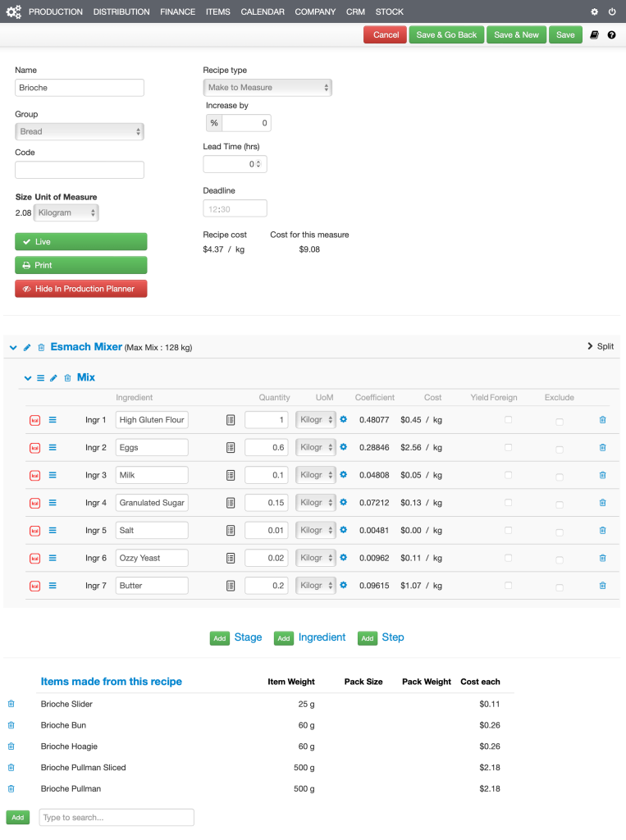The height and width of the screenshot is (840, 626).
Task: Delete the Butter ingredient row
Action: pos(602,586)
